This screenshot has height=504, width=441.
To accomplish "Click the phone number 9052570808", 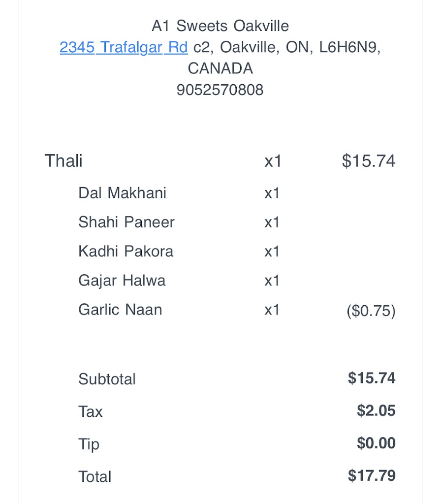I will coord(220,90).
